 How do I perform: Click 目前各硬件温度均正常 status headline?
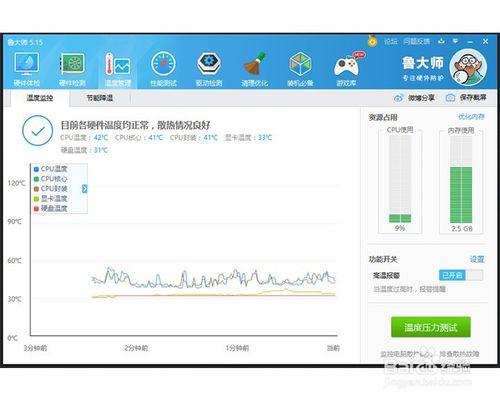(x=135, y=125)
